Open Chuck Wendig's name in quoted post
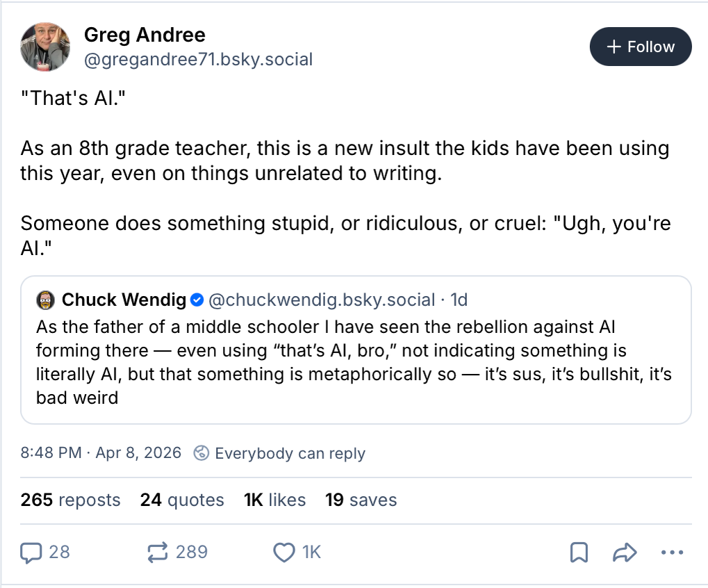Image resolution: width=708 pixels, height=588 pixels. click(x=124, y=300)
